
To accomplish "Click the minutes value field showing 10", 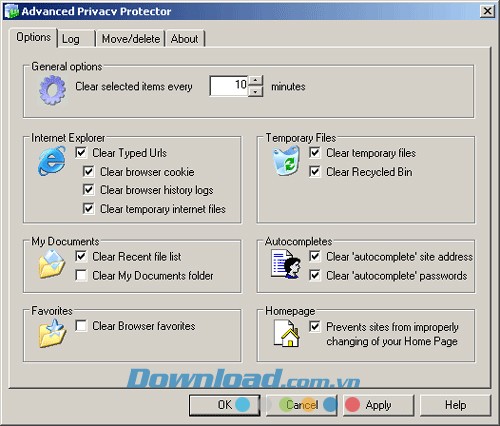I will [x=229, y=86].
